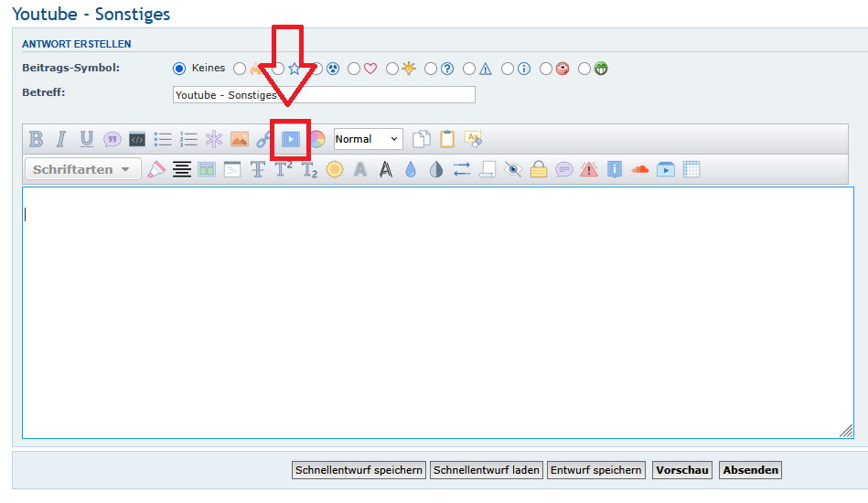Viewport: 868px width, 503px height.
Task: Select the info symbol radio button
Action: coord(507,69)
